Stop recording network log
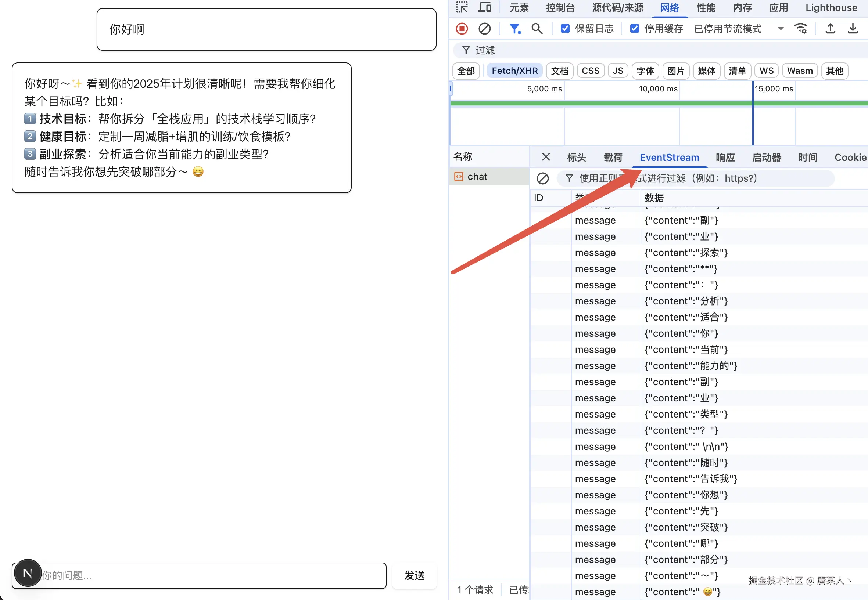The height and width of the screenshot is (600, 868). 462,29
